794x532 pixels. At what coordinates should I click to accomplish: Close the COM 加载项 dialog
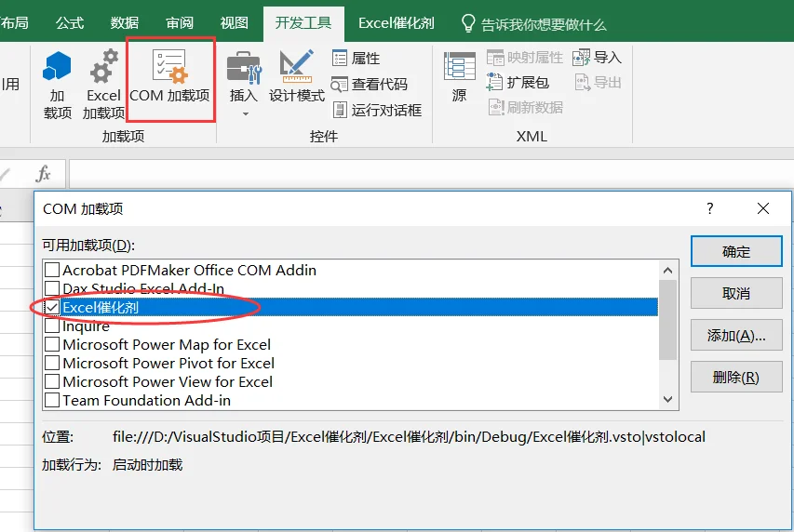(763, 208)
